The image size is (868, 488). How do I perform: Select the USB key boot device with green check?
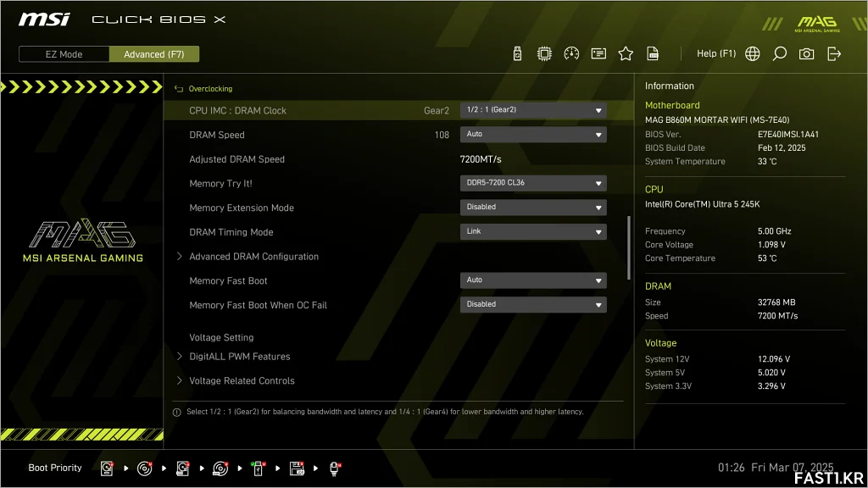click(x=258, y=469)
